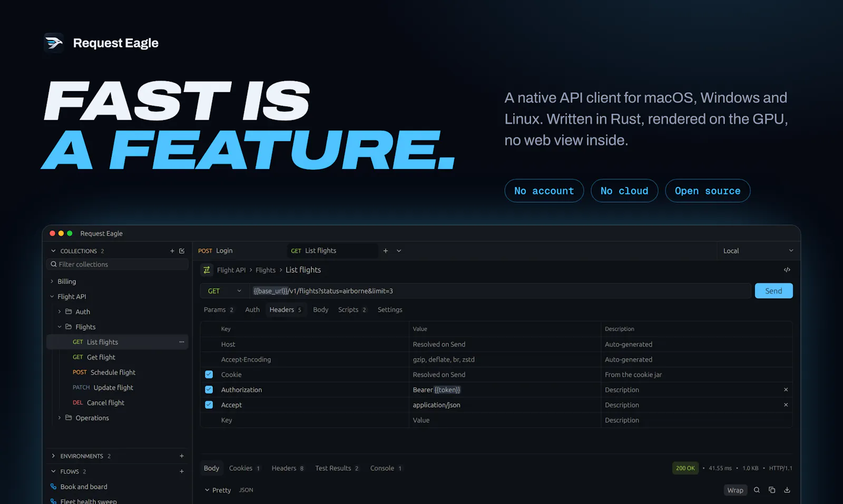Switch to the POST Login tab
This screenshot has width=843, height=504.
pyautogui.click(x=240, y=251)
